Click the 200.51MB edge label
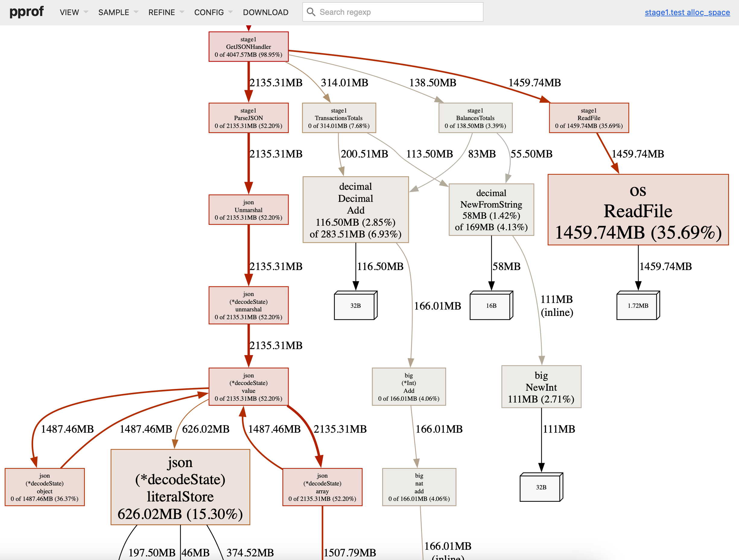739x560 pixels. [364, 154]
